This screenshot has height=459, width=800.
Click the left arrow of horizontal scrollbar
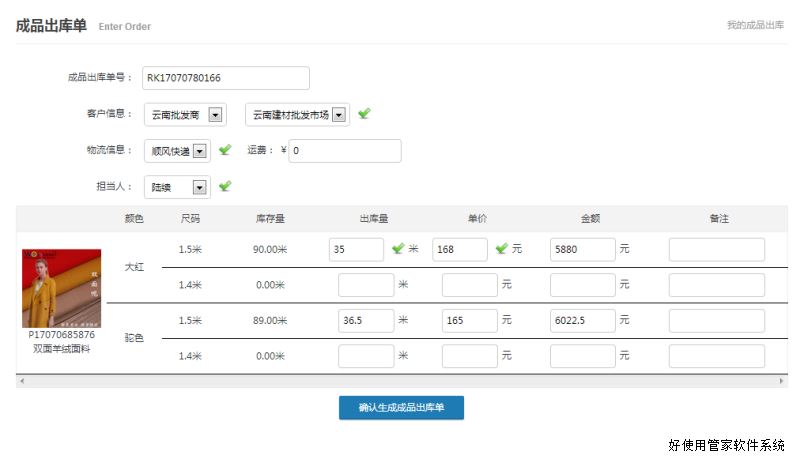21,381
